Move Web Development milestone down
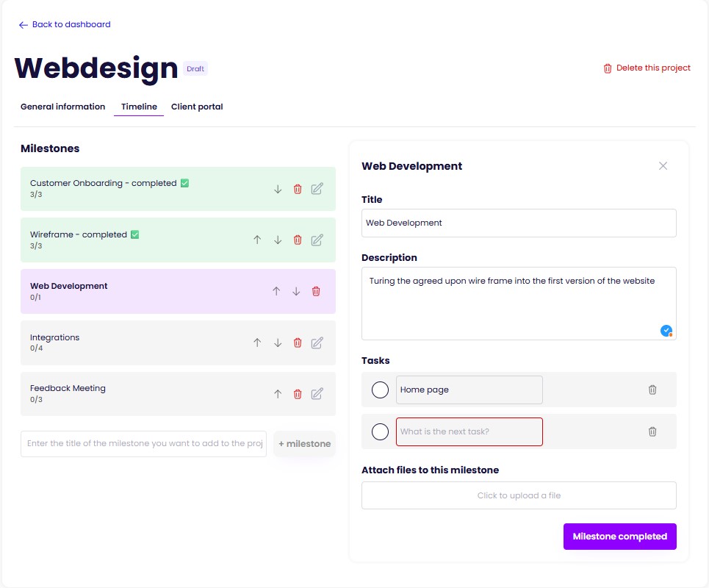The width and height of the screenshot is (709, 588). pos(296,291)
